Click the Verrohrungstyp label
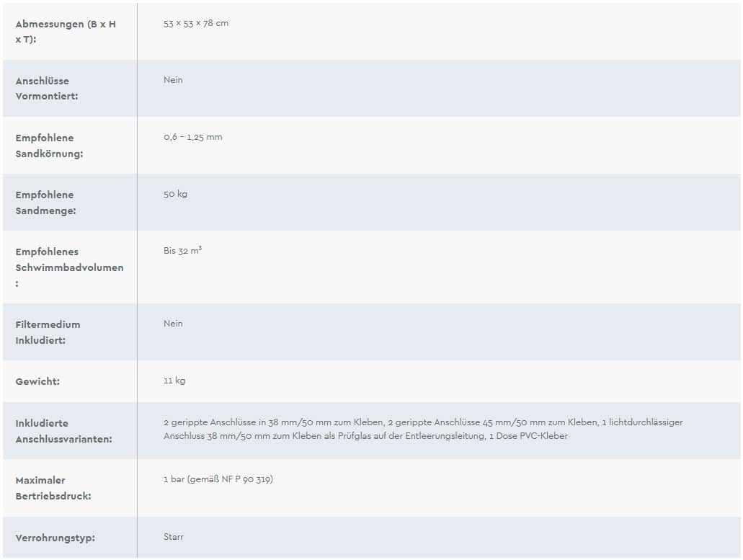Image resolution: width=743 pixels, height=560 pixels. click(x=55, y=538)
